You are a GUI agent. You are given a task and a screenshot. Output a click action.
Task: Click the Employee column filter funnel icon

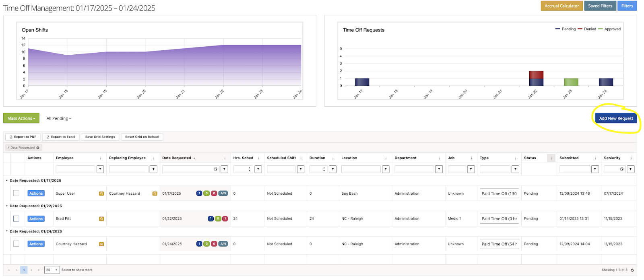tap(100, 169)
